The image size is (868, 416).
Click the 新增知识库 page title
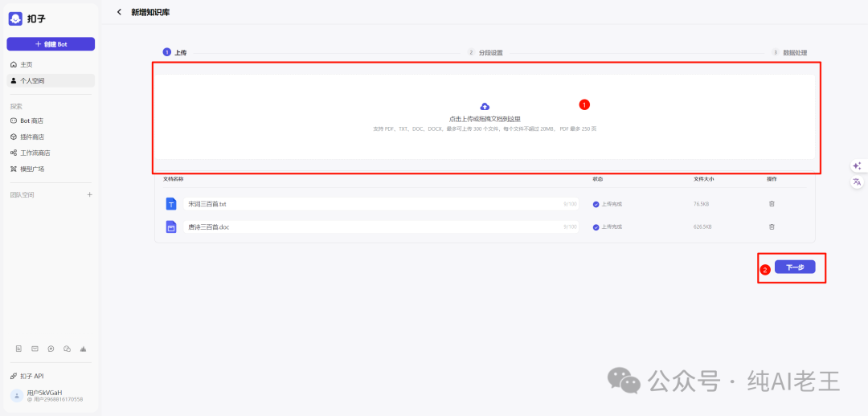coord(150,12)
